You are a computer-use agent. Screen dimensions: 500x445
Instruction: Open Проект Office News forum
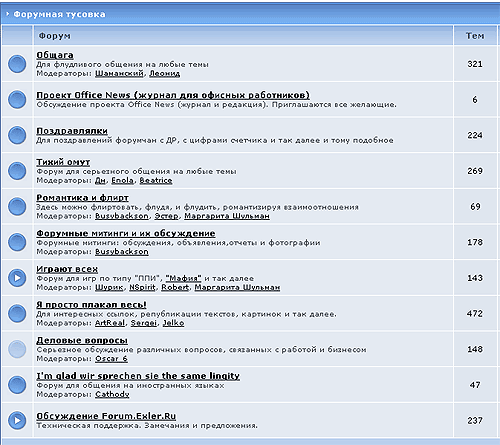pos(173,95)
